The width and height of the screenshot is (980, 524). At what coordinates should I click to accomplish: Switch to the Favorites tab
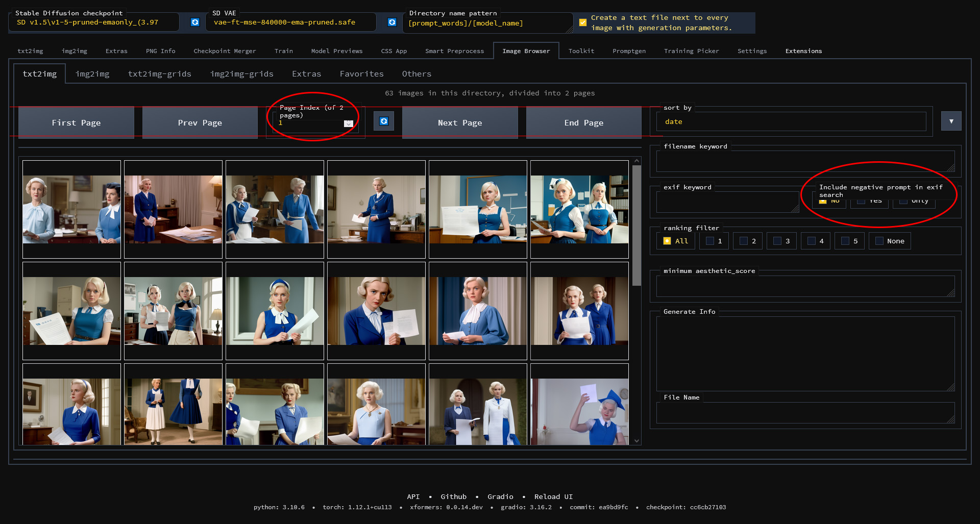[361, 73]
